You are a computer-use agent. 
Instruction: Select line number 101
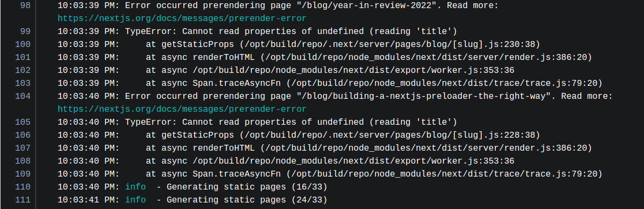point(23,57)
